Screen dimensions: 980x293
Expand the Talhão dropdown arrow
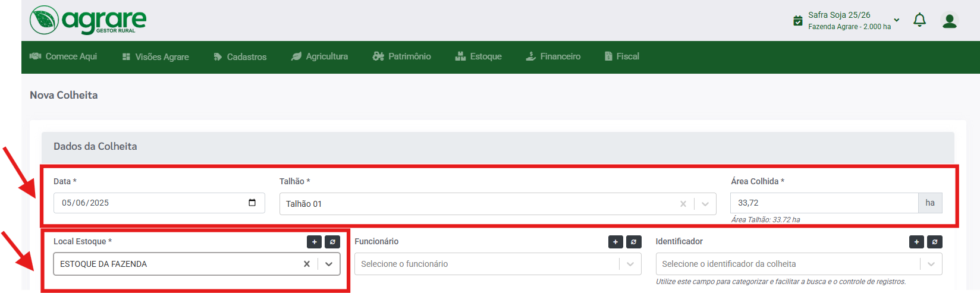tap(705, 204)
